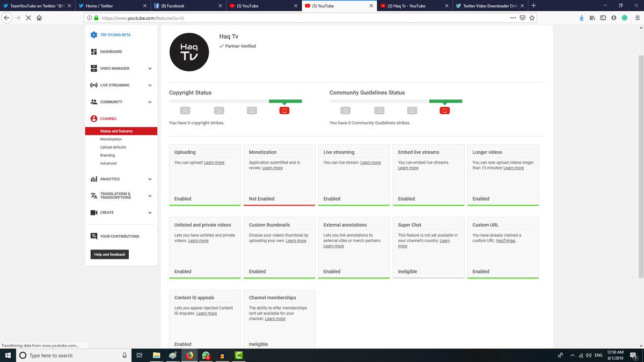Click the Live Streaming broadcast icon
This screenshot has width=644, height=362.
click(94, 85)
